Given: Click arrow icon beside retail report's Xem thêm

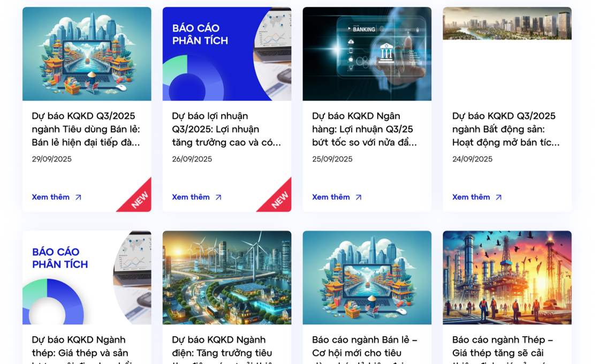Looking at the screenshot, I should pos(78,197).
